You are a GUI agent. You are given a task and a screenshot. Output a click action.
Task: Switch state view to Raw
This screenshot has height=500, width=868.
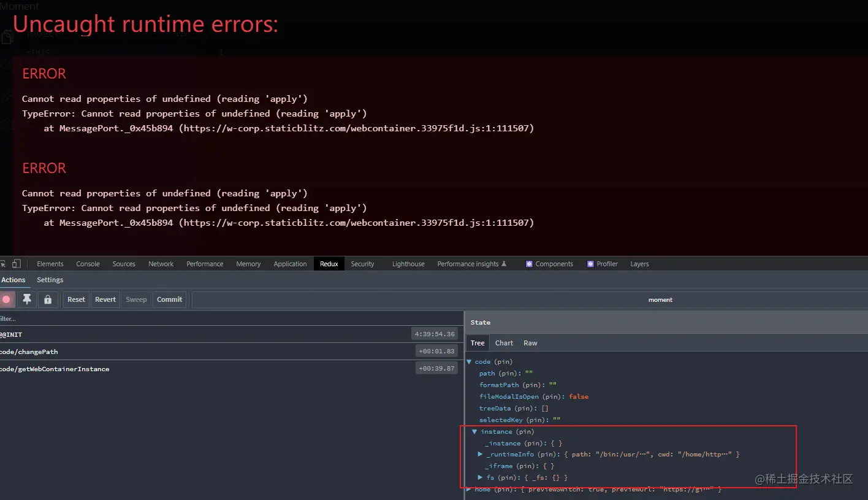pos(530,343)
